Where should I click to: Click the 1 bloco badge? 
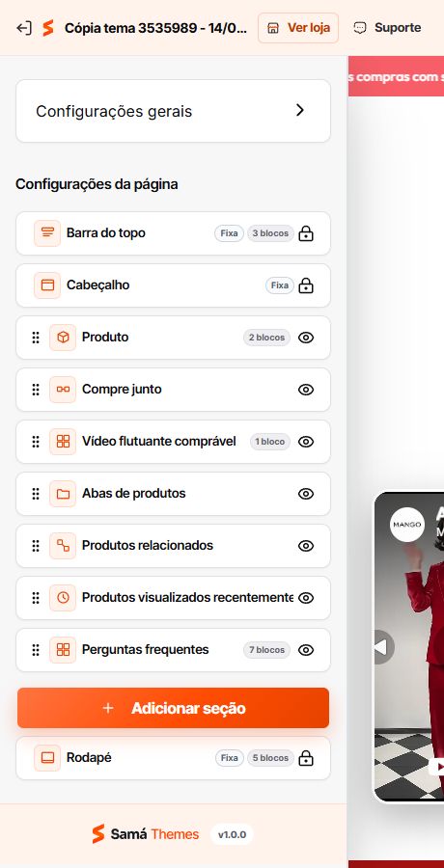[270, 442]
